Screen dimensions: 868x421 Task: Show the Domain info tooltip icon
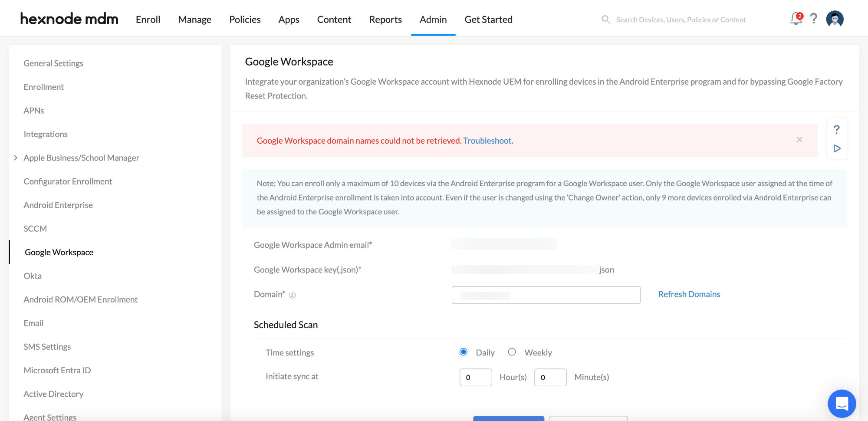(293, 295)
